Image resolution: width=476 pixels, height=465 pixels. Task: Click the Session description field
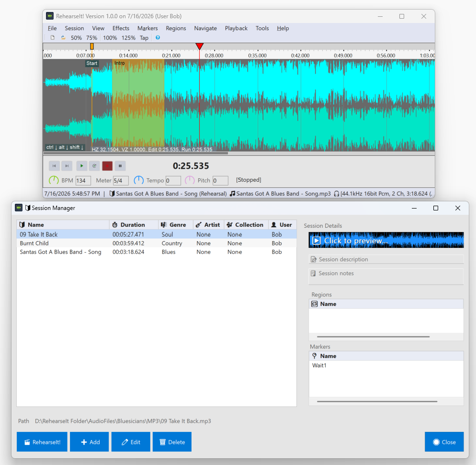(386, 259)
